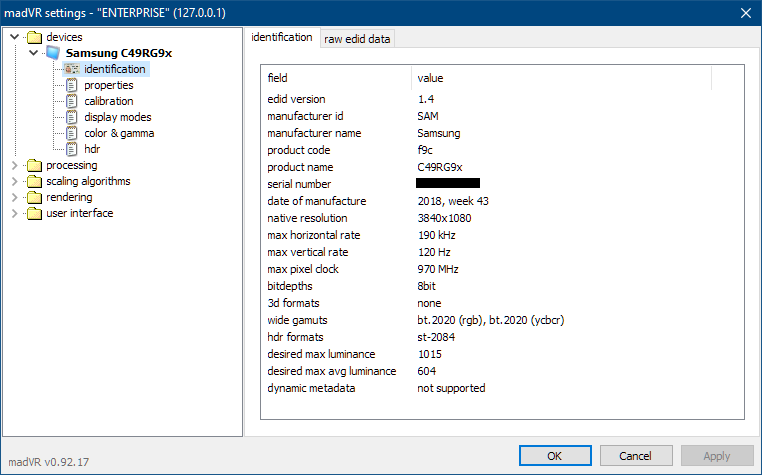Click the properties page icon
This screenshot has width=762, height=475.
coord(71,85)
